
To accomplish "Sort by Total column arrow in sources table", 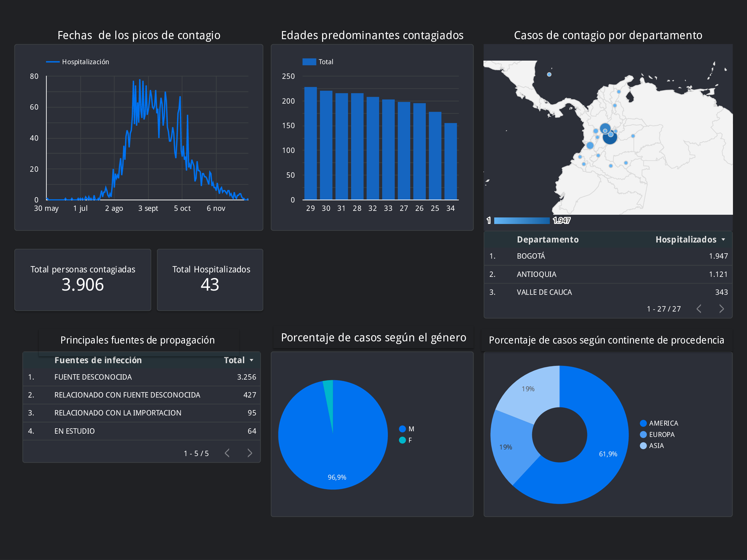I will [252, 360].
